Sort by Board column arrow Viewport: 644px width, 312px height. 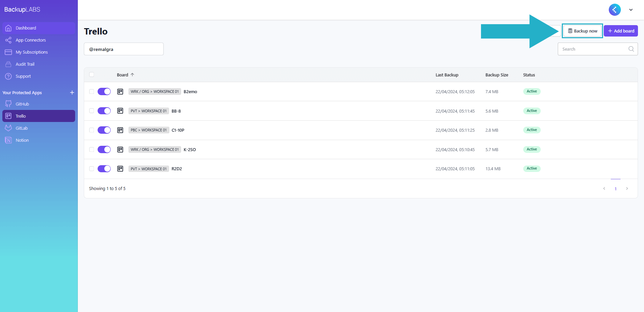coord(132,75)
